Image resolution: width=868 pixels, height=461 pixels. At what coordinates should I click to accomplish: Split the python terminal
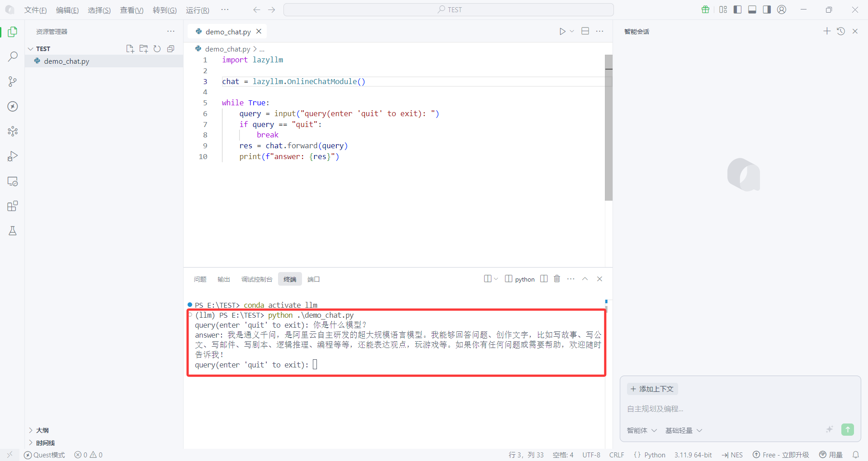[544, 279]
